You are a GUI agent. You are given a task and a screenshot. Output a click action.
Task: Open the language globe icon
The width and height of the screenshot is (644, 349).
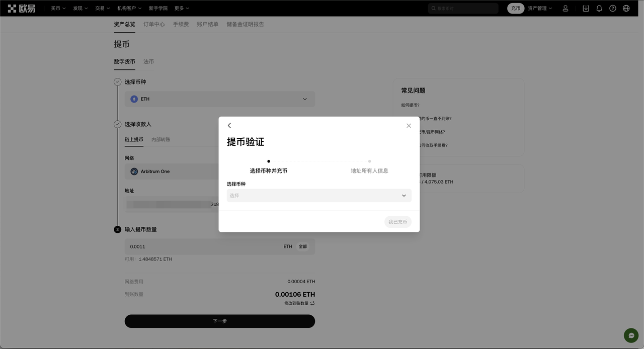(x=626, y=9)
